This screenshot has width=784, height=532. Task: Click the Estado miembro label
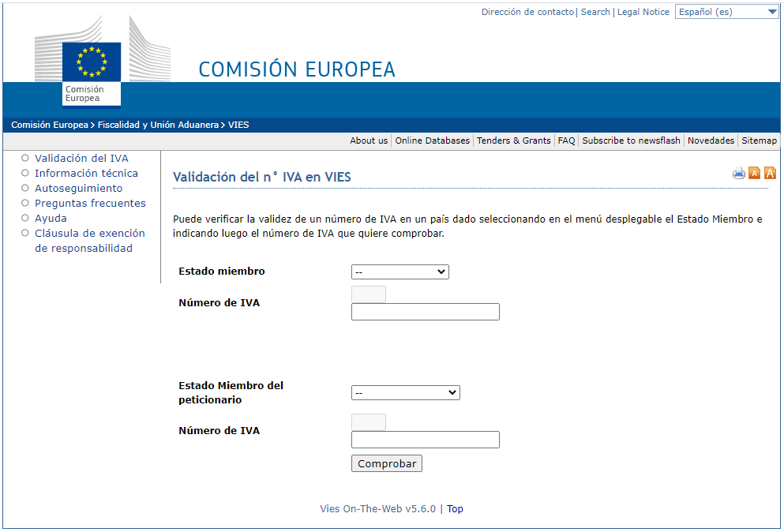(222, 271)
